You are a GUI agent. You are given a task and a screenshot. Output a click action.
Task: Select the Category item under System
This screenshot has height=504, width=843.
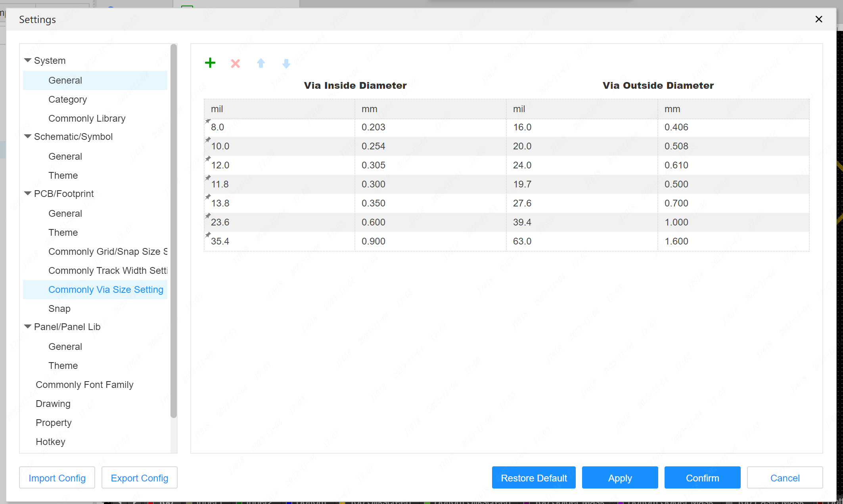[67, 99]
